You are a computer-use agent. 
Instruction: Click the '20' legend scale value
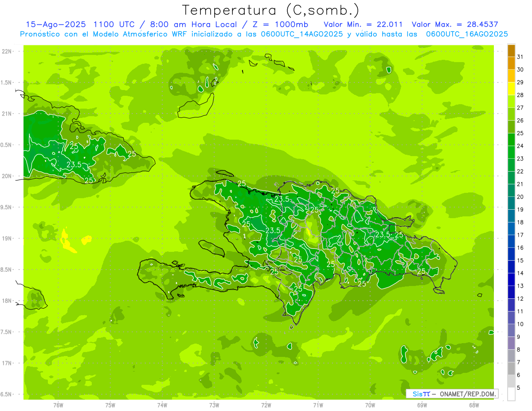click(x=520, y=197)
